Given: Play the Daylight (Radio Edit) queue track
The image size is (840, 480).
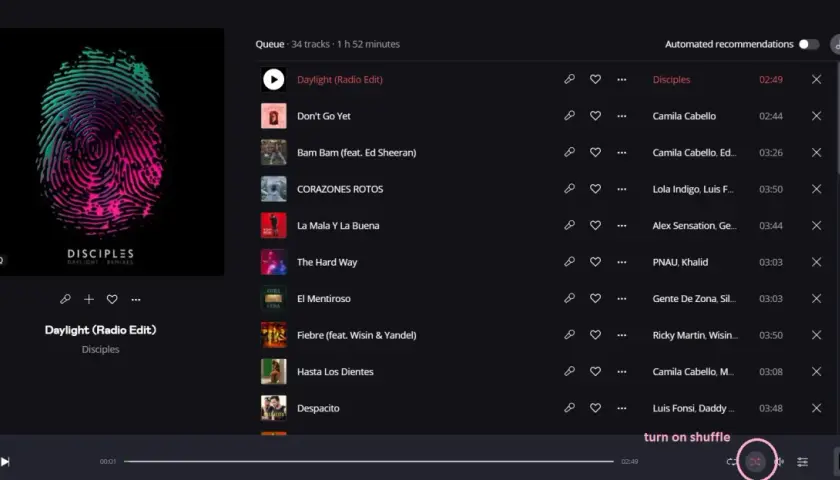Looking at the screenshot, I should coord(274,79).
